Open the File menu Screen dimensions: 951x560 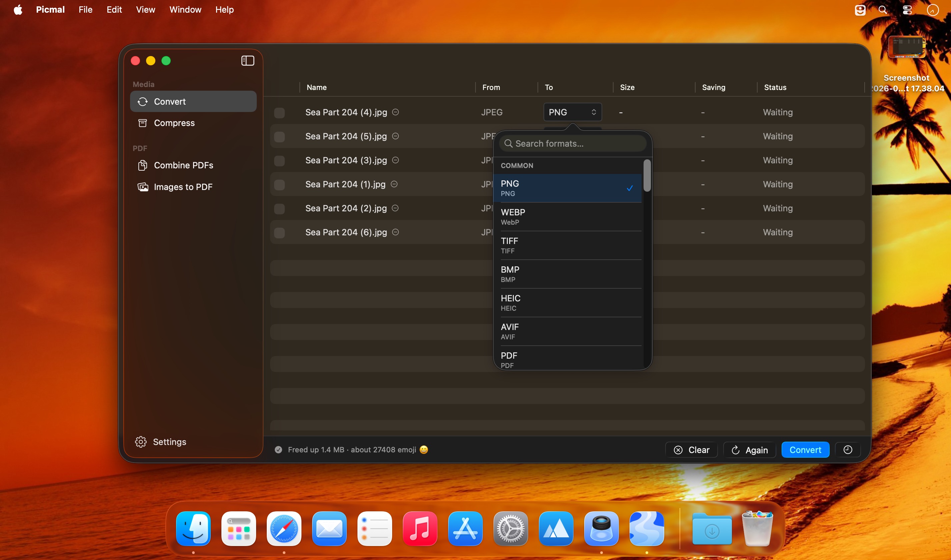pyautogui.click(x=85, y=10)
